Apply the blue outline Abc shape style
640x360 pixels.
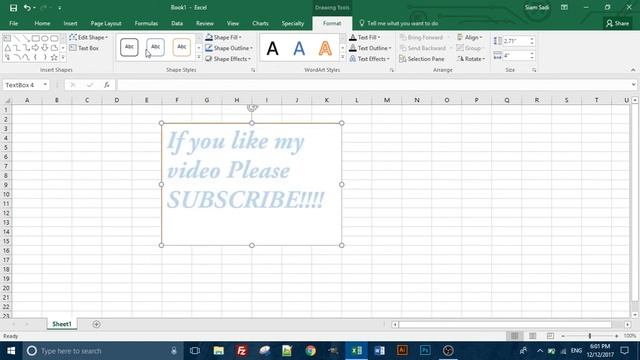[x=156, y=47]
